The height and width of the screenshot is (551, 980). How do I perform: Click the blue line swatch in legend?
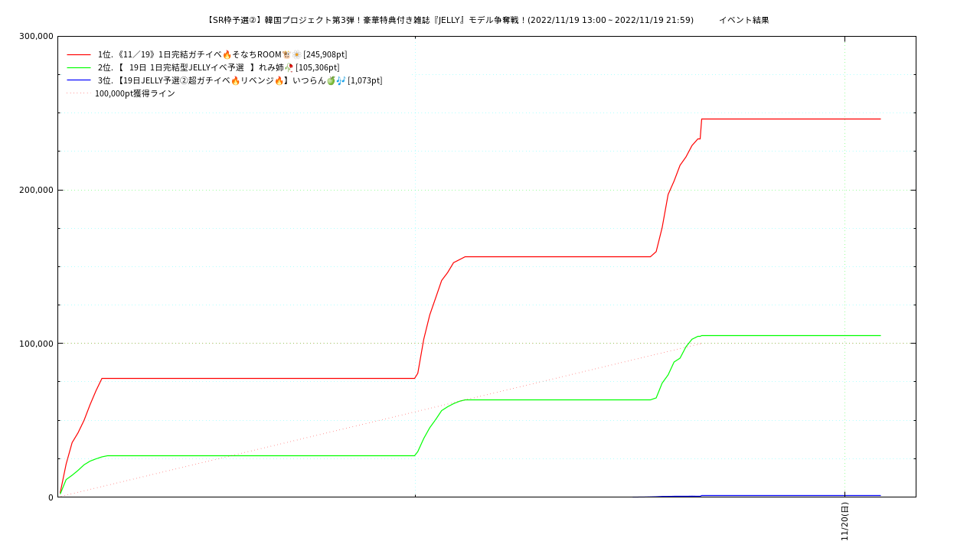79,80
